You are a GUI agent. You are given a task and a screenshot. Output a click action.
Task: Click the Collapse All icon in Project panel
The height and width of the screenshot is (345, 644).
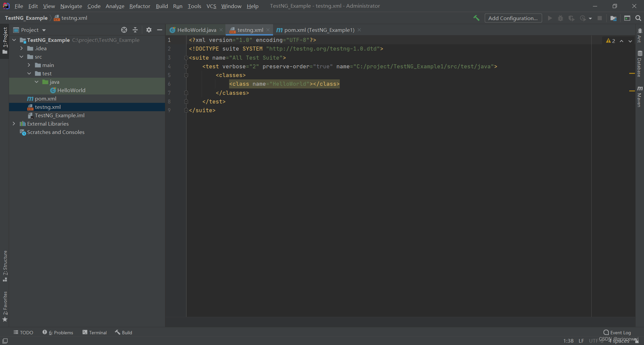tap(135, 30)
